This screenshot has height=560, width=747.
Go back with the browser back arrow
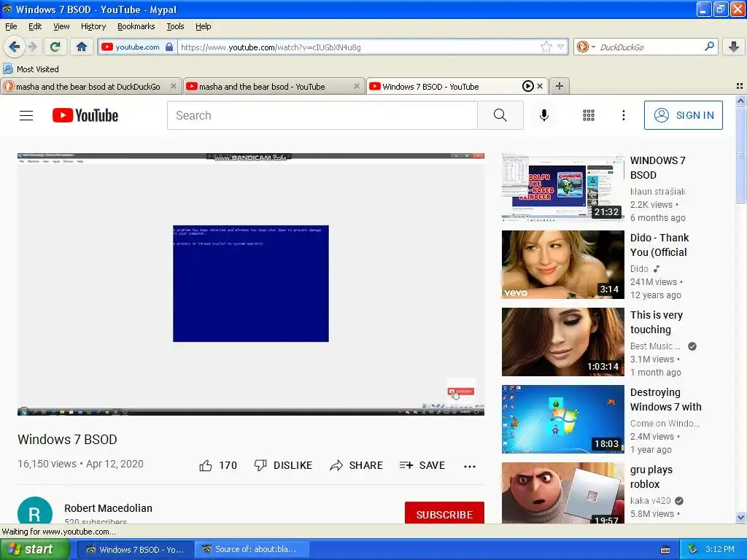coord(15,47)
